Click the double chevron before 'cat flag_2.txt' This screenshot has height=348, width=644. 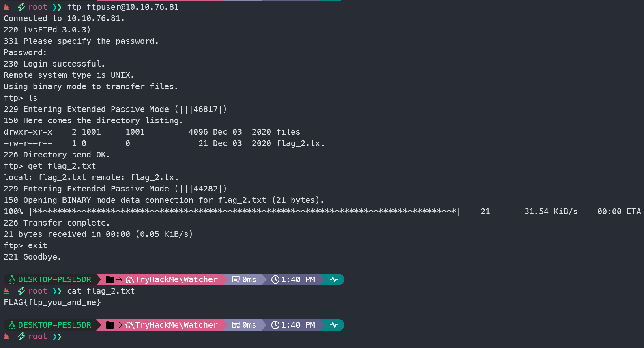click(57, 291)
